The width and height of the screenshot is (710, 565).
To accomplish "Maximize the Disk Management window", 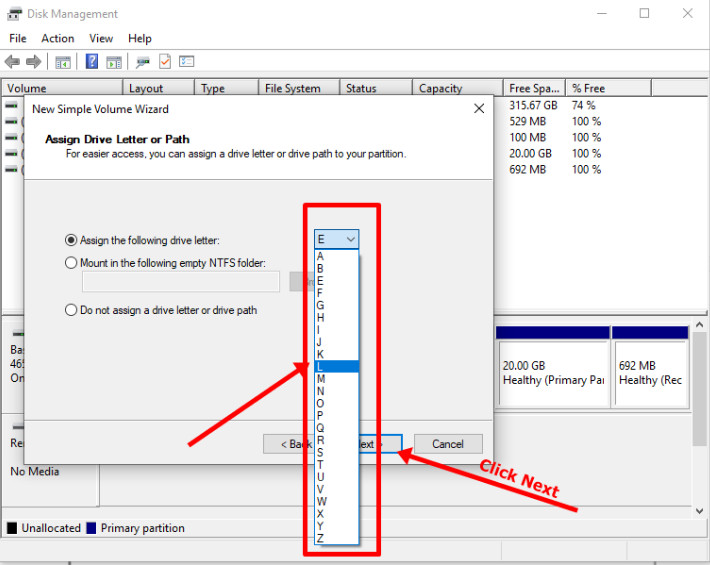I will [644, 14].
